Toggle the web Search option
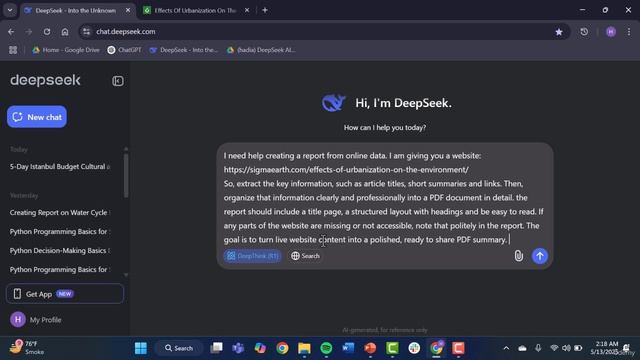Viewport: 640px width, 360px height. 305,256
